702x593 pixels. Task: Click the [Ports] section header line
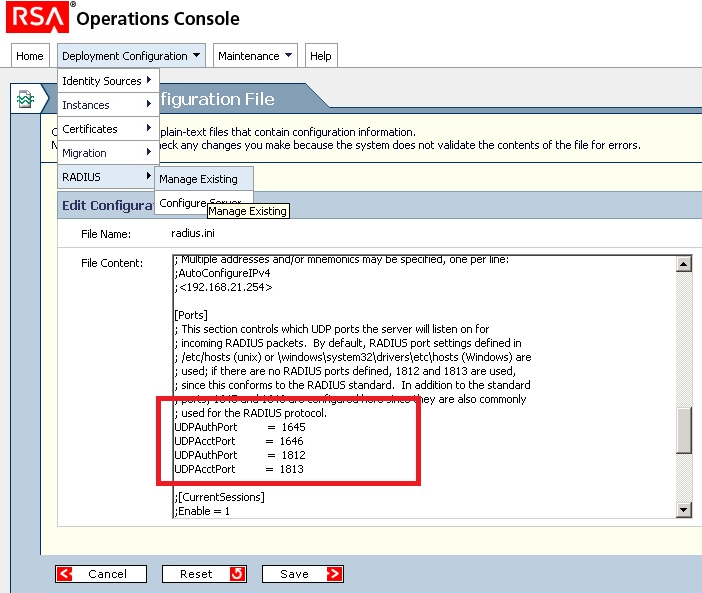click(191, 315)
